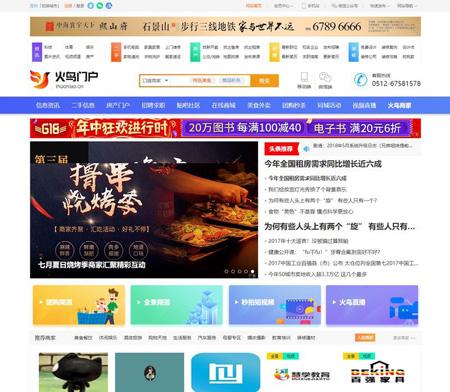
Task: Click the purple category block icon
Action: click(37, 52)
